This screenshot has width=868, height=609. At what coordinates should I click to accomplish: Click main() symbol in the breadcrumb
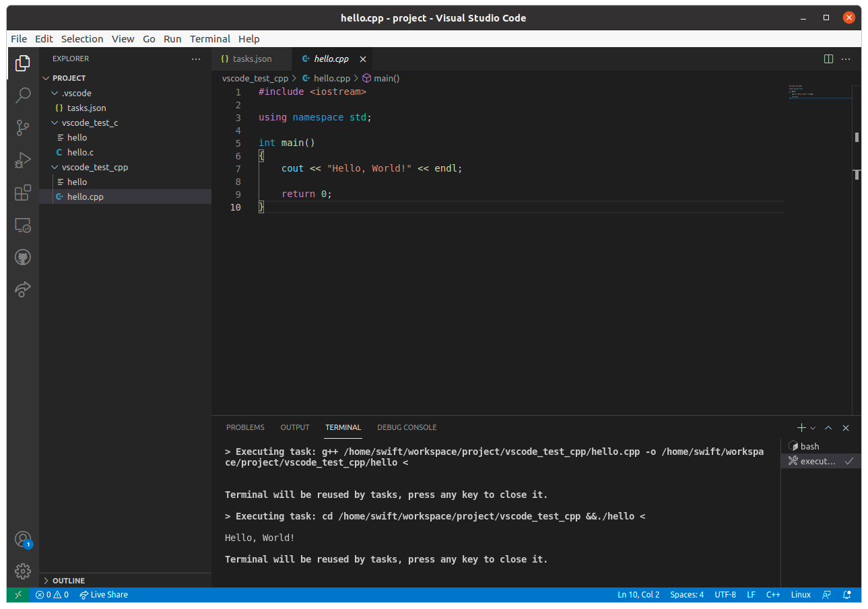coord(381,78)
